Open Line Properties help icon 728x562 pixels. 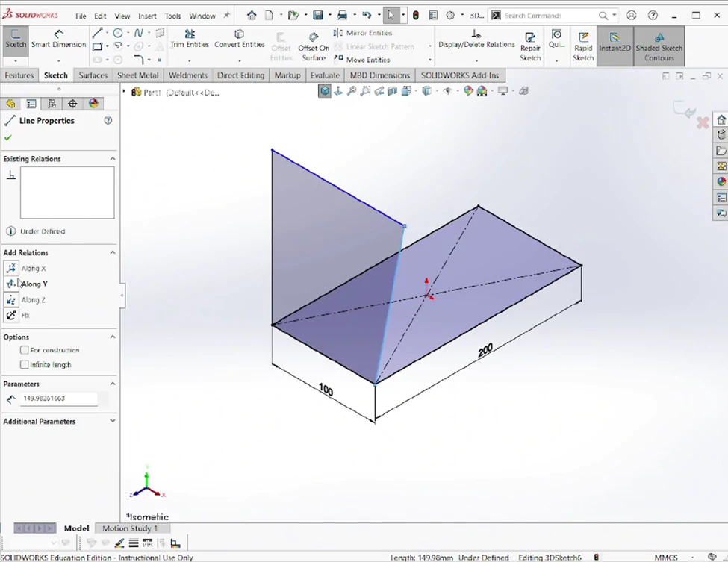pyautogui.click(x=108, y=121)
